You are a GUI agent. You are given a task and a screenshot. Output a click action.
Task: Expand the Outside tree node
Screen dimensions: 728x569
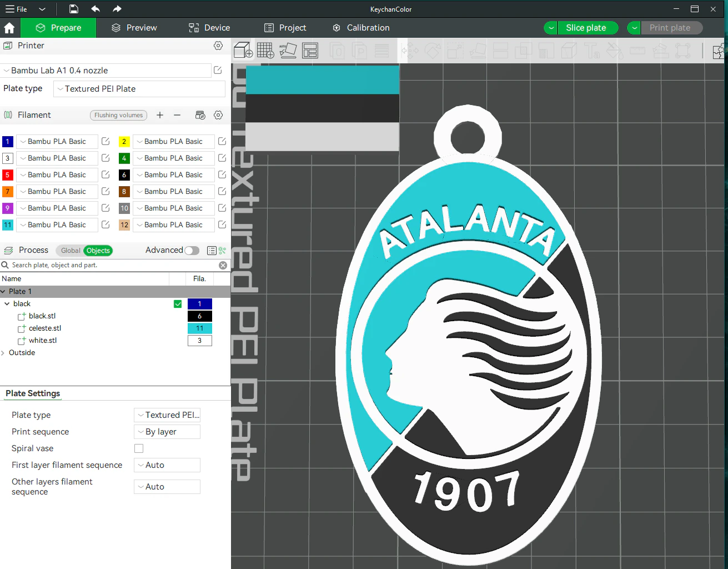[x=3, y=353]
